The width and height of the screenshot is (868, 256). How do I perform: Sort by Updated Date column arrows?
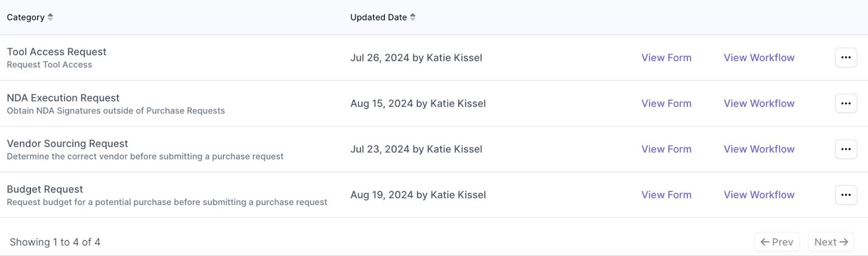(x=413, y=17)
